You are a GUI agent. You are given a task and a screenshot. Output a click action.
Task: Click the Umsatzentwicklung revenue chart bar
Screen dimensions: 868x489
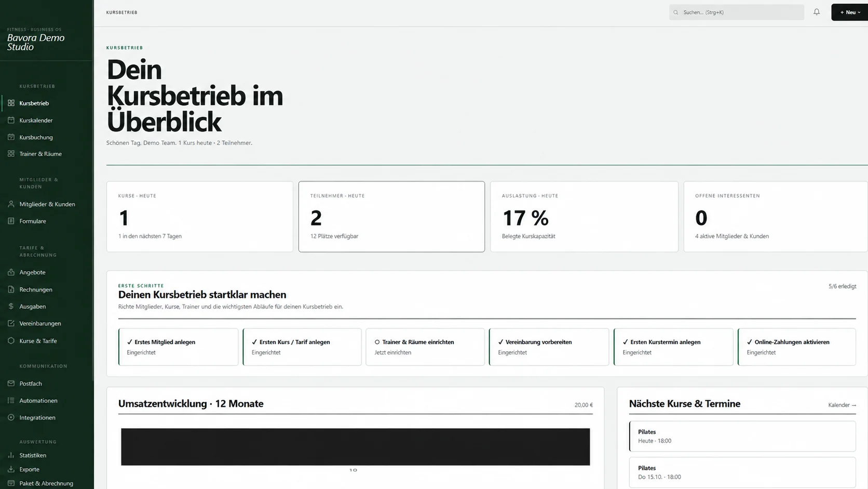(355, 447)
